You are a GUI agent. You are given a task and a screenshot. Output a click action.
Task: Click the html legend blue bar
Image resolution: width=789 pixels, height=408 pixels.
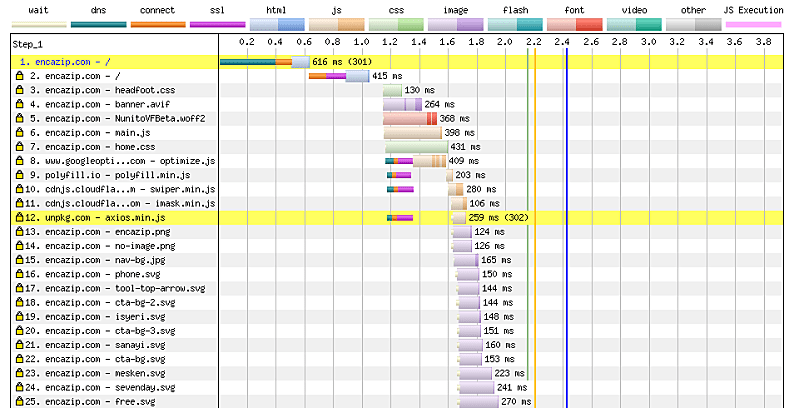[x=277, y=25]
